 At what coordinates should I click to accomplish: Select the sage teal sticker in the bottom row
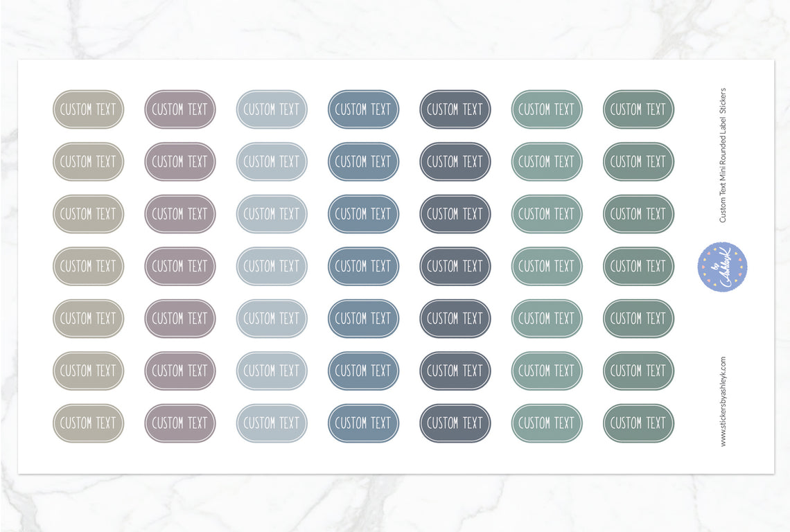click(x=547, y=423)
